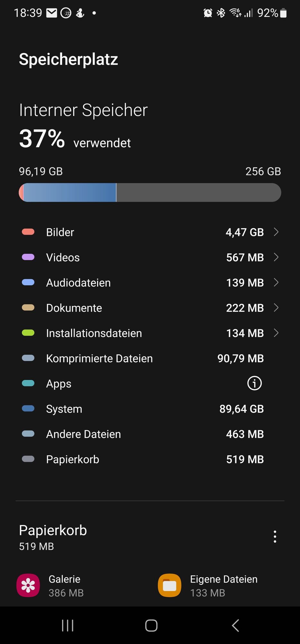Tap the Galerie flower app icon
Image resolution: width=300 pixels, height=644 pixels.
click(x=28, y=585)
